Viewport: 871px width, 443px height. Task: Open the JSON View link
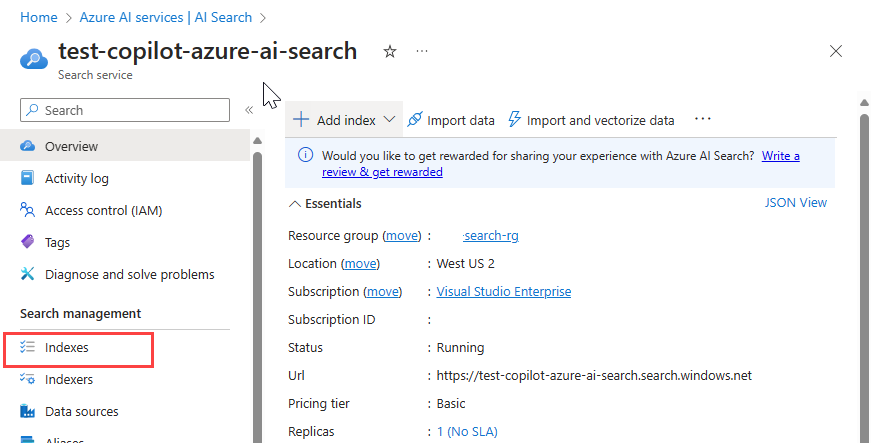tap(795, 203)
